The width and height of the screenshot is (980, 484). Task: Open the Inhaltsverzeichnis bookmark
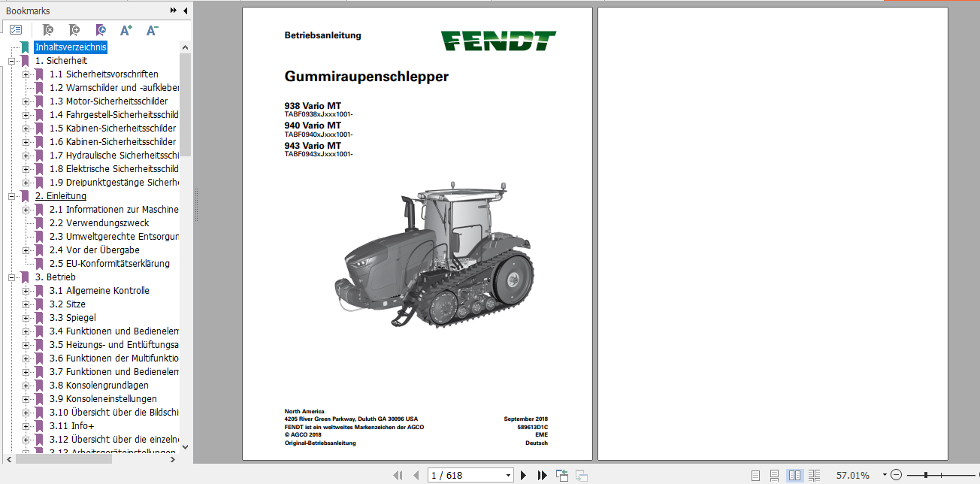pos(71,47)
